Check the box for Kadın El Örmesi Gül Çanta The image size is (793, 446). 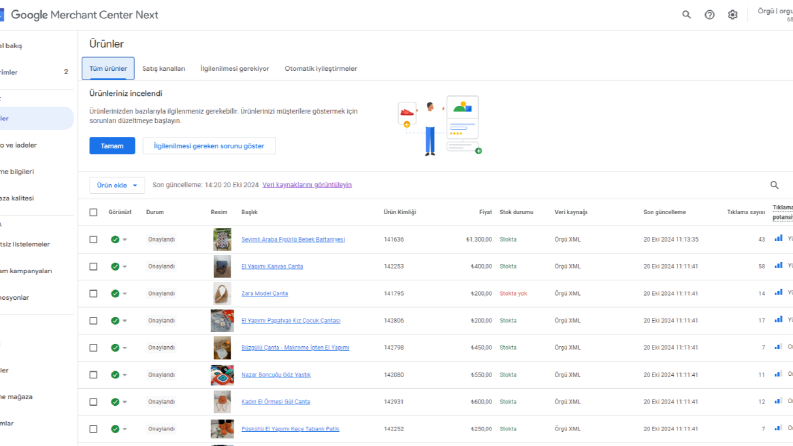pos(93,402)
